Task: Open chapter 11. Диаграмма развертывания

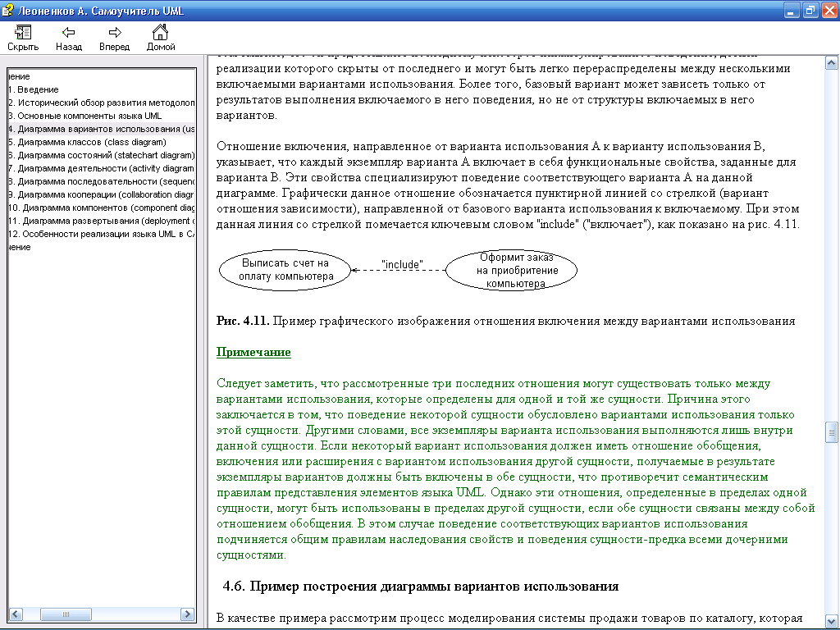Action: tap(101, 221)
